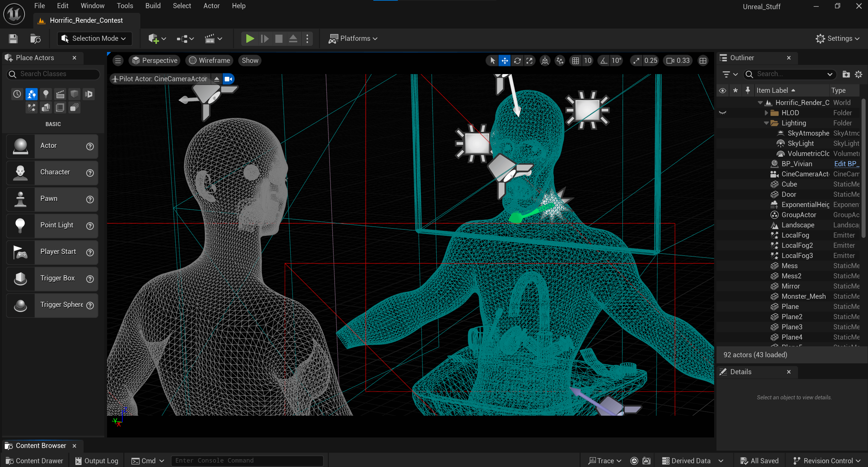868x467 pixels.
Task: Open the File menu
Action: 40,6
